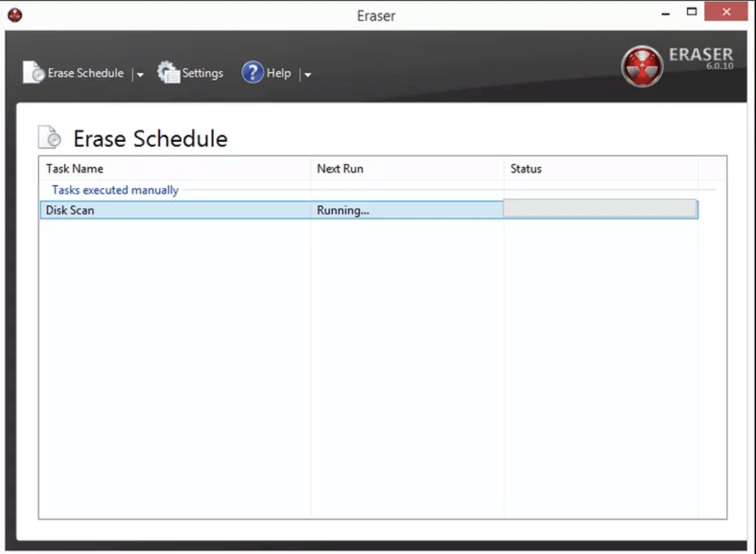Click the 'Running...' cell of Disk Scan
This screenshot has width=756, height=554.
343,210
